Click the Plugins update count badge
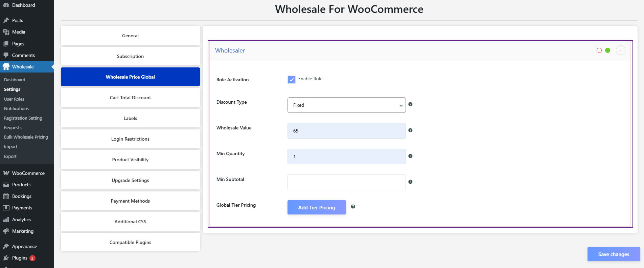This screenshot has width=644, height=268. [32, 258]
